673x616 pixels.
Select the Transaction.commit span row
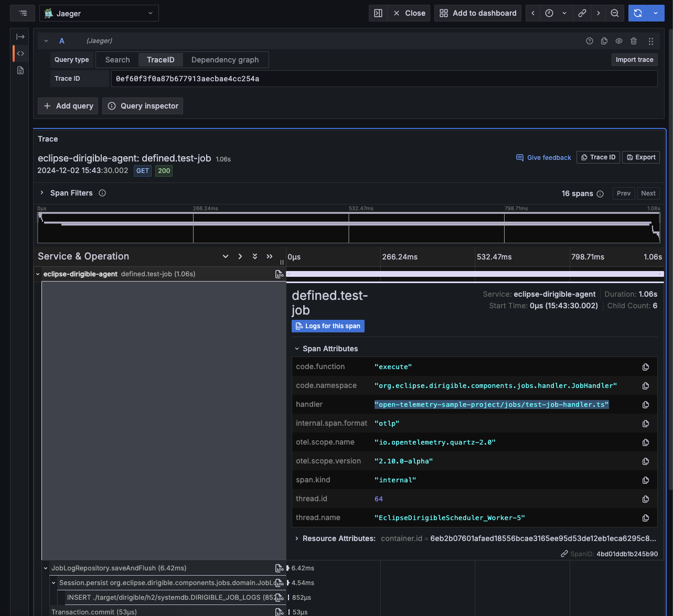[94, 612]
